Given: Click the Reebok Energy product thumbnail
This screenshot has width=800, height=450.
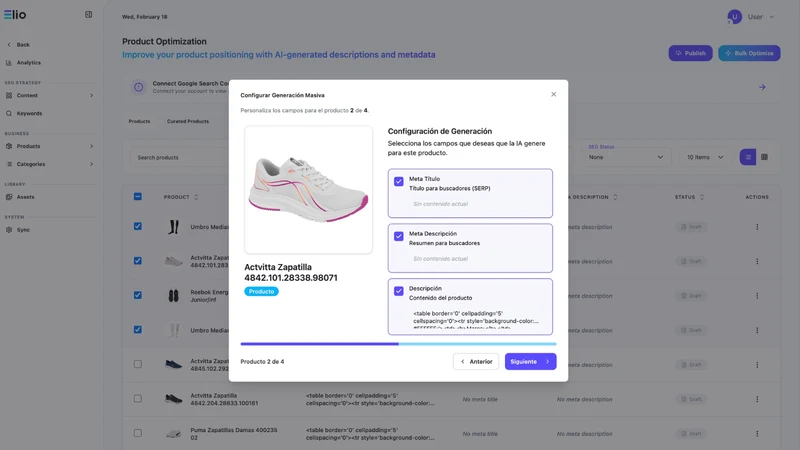Looking at the screenshot, I should click(x=173, y=296).
